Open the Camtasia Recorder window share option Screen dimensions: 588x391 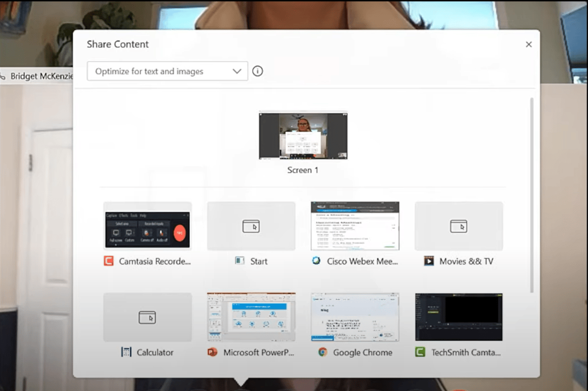pos(147,226)
